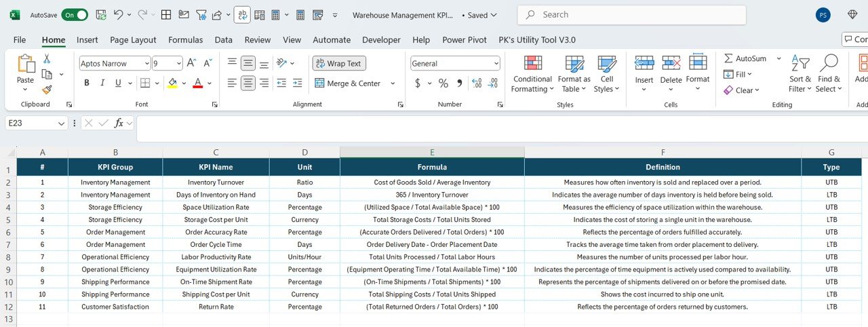Switch to the Page Layout tab
The height and width of the screenshot is (327, 868).
pos(133,40)
